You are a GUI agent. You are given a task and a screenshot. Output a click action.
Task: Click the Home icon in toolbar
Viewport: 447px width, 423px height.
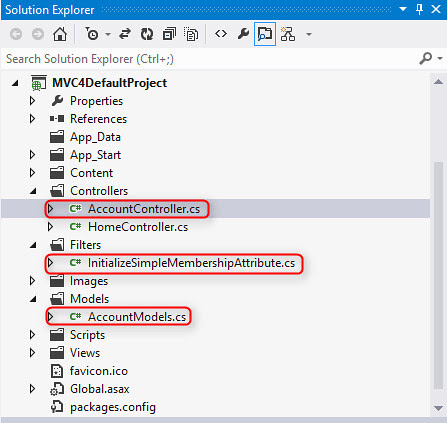coord(60,34)
